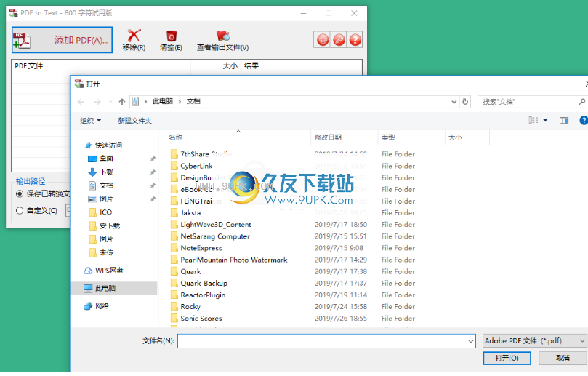Click 'Documents' breadcrumb in address bar

(x=193, y=102)
